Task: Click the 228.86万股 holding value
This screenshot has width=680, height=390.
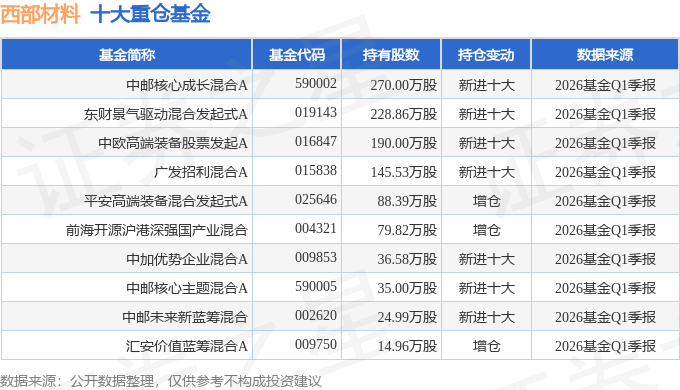Action: [404, 114]
